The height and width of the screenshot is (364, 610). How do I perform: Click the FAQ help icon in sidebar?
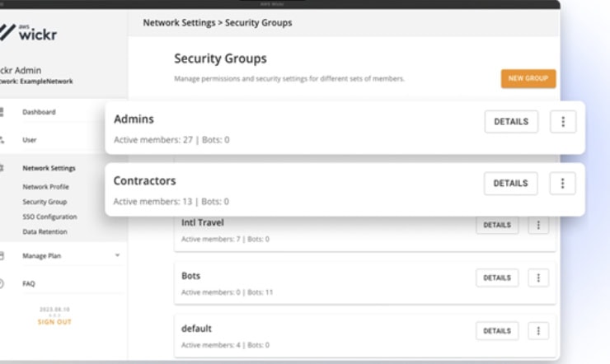(2, 283)
